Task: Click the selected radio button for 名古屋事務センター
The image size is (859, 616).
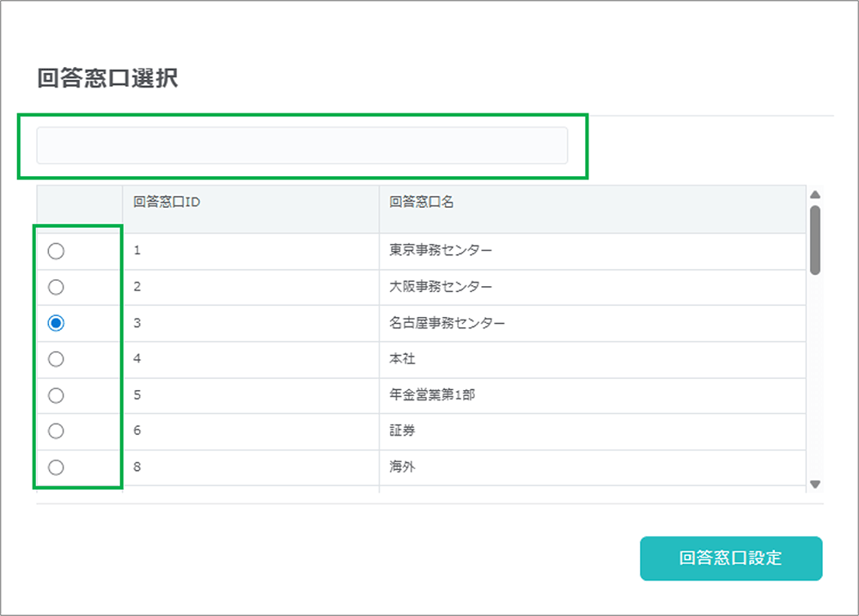Action: point(56,323)
